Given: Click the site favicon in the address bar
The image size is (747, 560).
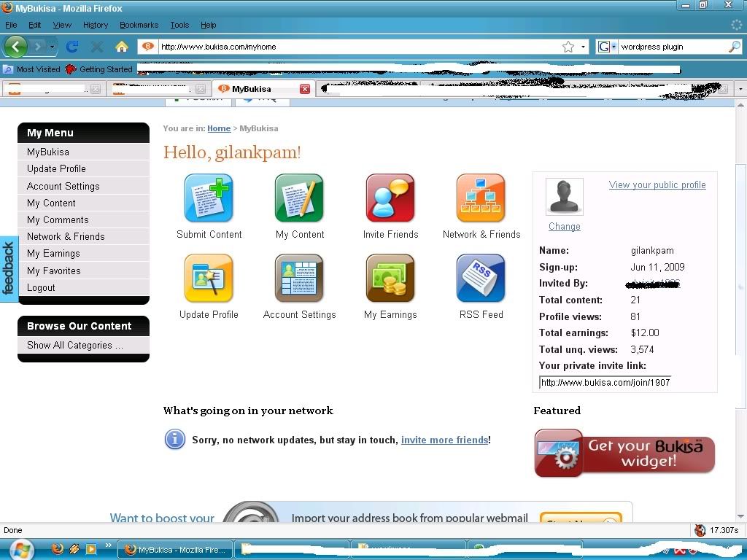Looking at the screenshot, I should 148,47.
